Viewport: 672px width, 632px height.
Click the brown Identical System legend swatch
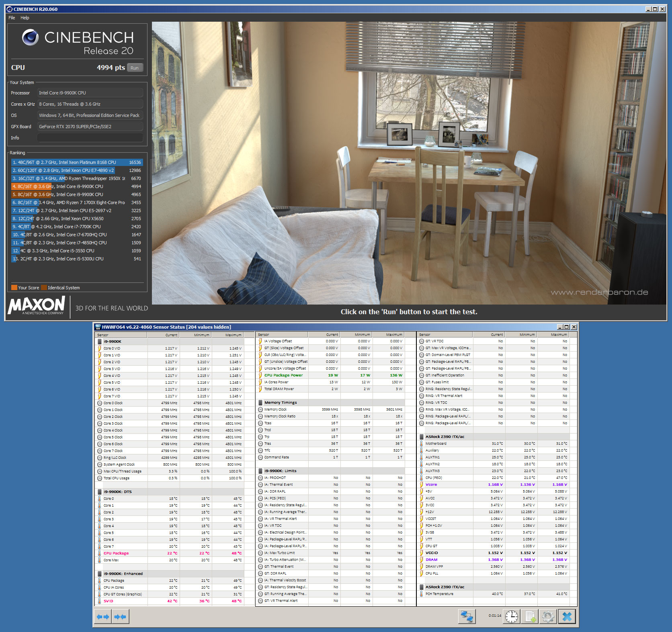click(x=44, y=288)
